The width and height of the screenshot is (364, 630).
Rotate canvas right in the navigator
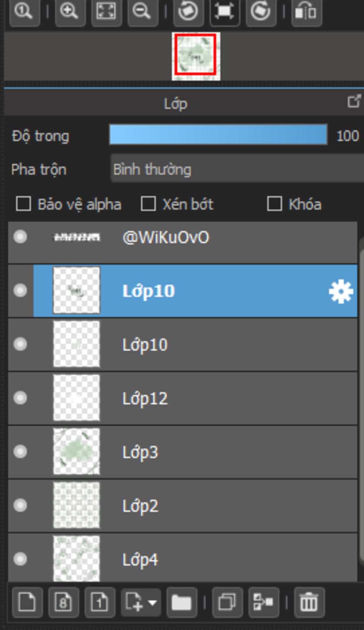tap(261, 12)
